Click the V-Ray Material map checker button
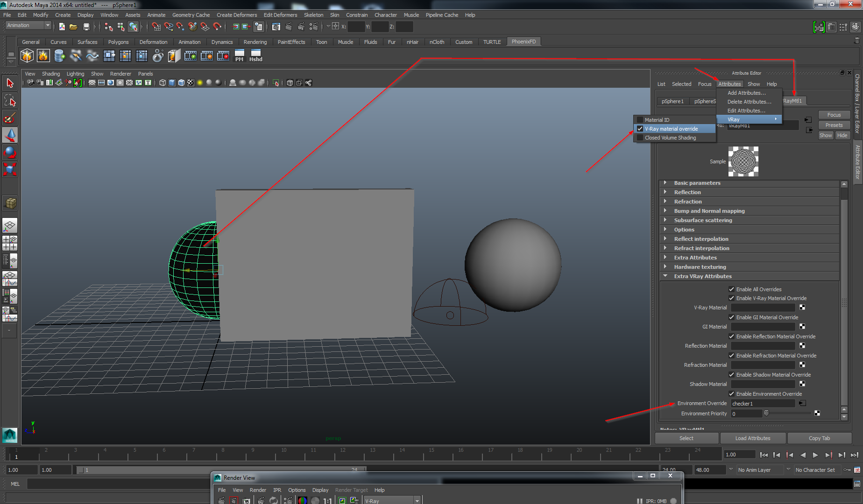Viewport: 863px width, 504px height. pos(802,307)
